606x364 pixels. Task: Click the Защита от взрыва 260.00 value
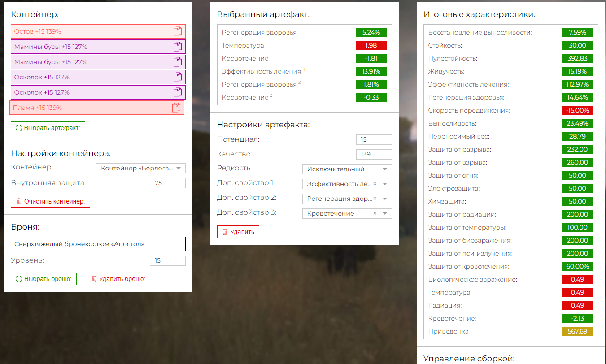[x=578, y=162]
